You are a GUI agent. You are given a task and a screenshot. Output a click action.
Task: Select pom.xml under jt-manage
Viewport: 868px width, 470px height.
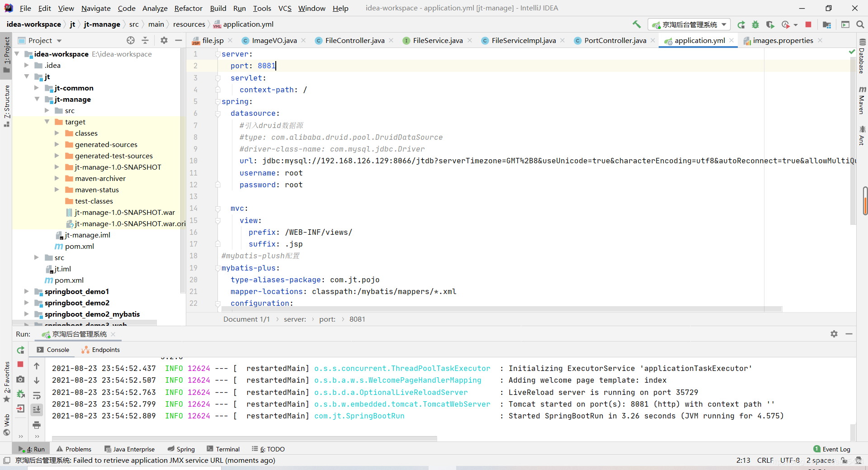pyautogui.click(x=80, y=246)
